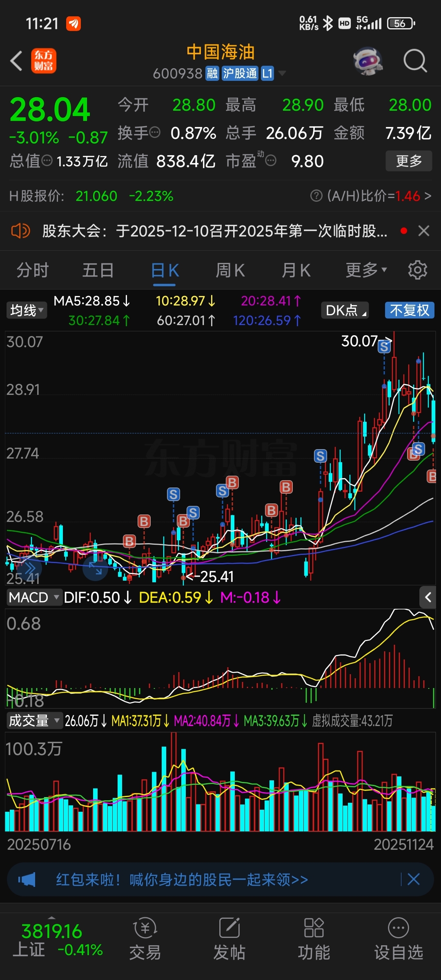
Task: Switch to 分时 tab
Action: (x=33, y=270)
